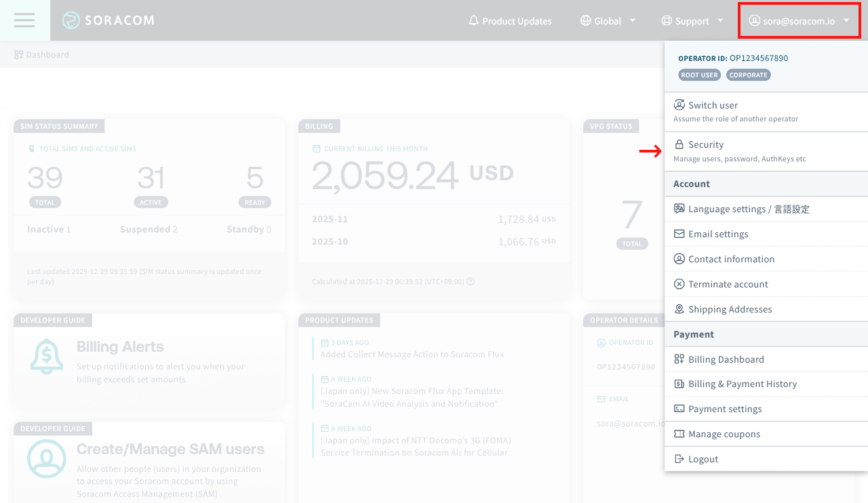
Task: Open the Billing Dashboard icon
Action: (679, 359)
